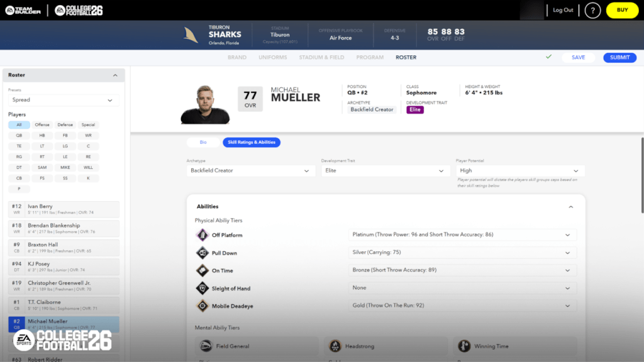Switch player filter to Defense
Viewport: 644px width, 362px height.
pos(65,124)
